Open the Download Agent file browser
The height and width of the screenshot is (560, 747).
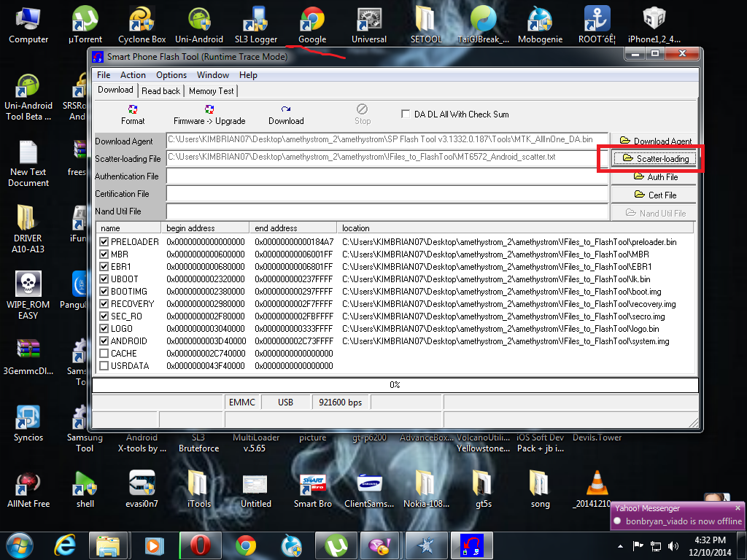(654, 141)
